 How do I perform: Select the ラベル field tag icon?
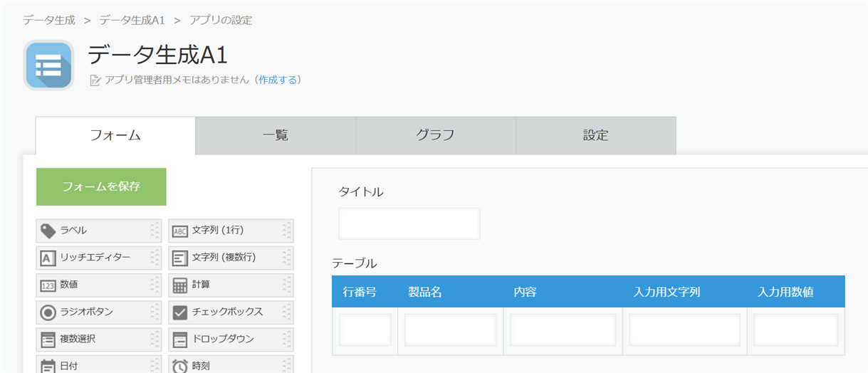[48, 231]
